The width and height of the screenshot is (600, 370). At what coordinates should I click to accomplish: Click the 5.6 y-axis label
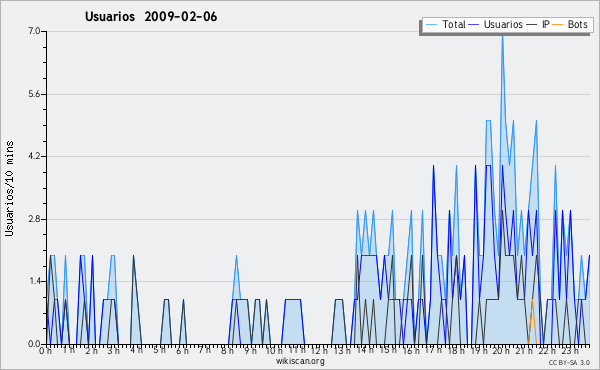pyautogui.click(x=34, y=94)
